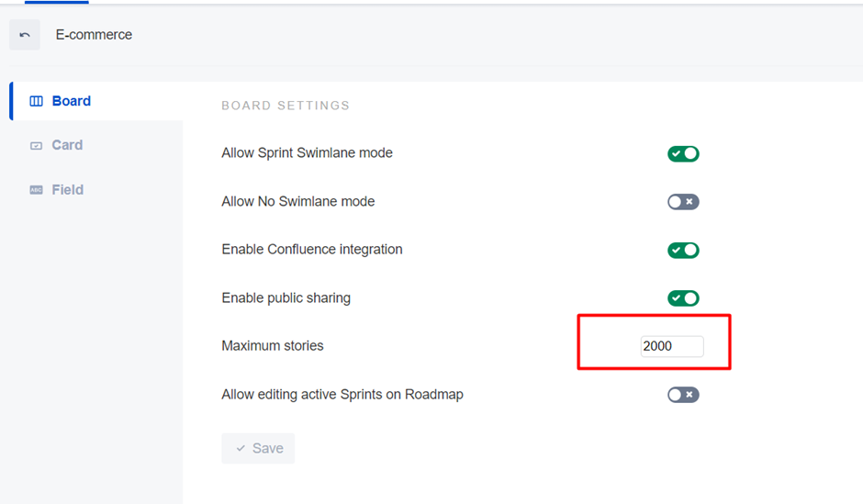Open the Board settings tab
The width and height of the screenshot is (863, 504).
pyautogui.click(x=71, y=101)
